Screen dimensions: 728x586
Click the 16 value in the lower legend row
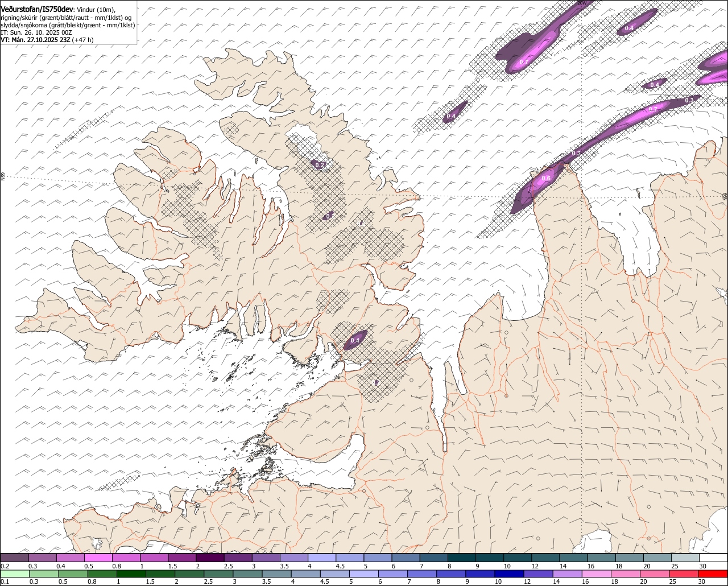(x=585, y=581)
